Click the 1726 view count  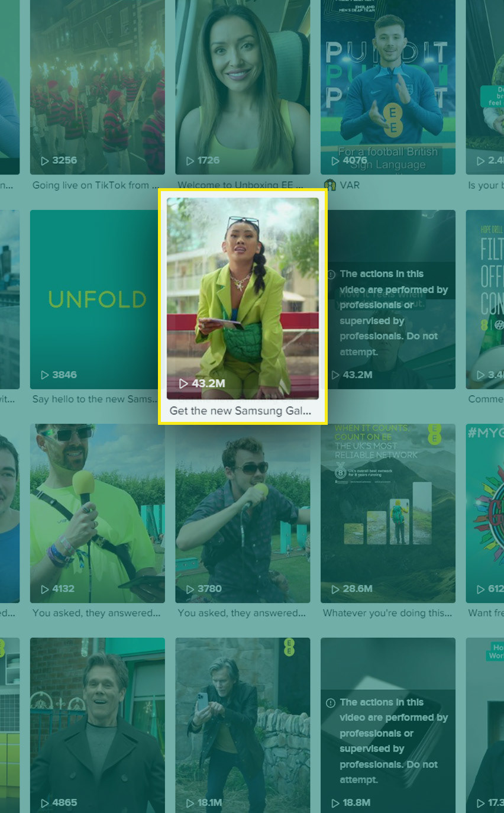(203, 160)
